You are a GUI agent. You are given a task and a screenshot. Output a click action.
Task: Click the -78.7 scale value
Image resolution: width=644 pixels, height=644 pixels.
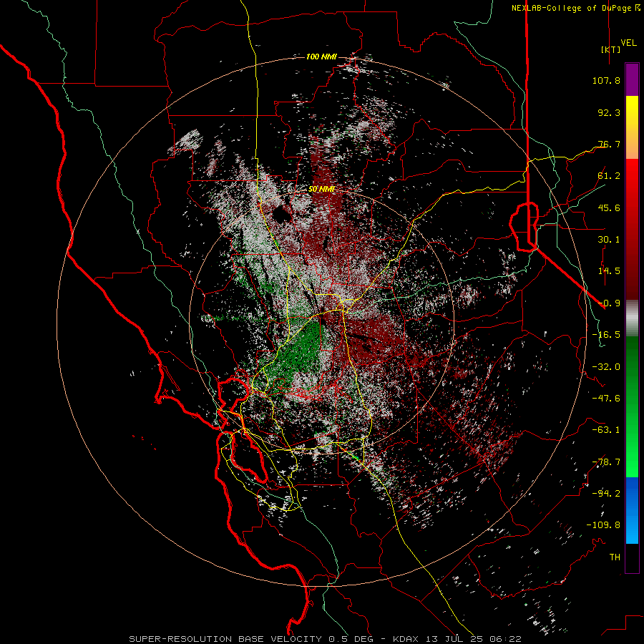pos(606,462)
